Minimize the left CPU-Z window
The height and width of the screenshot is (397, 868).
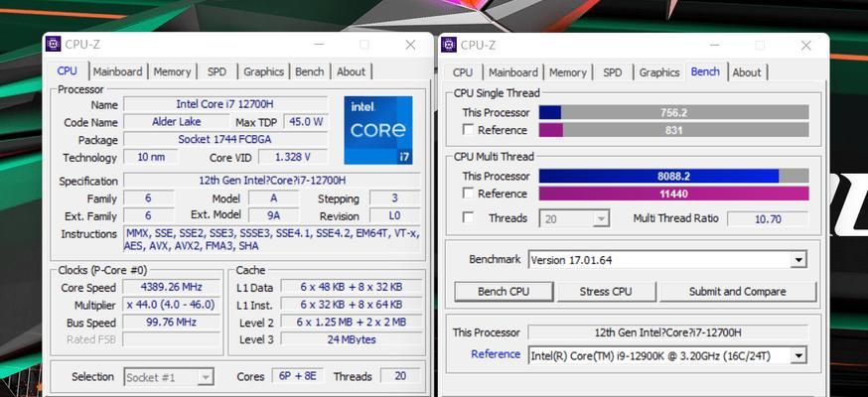tap(319, 45)
